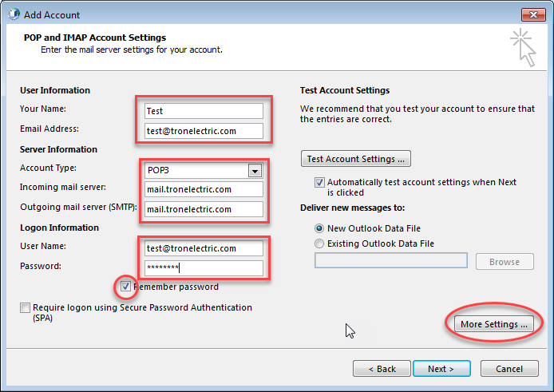Enable Require logon using Secure Password Authentication
This screenshot has width=554, height=392.
(x=26, y=308)
